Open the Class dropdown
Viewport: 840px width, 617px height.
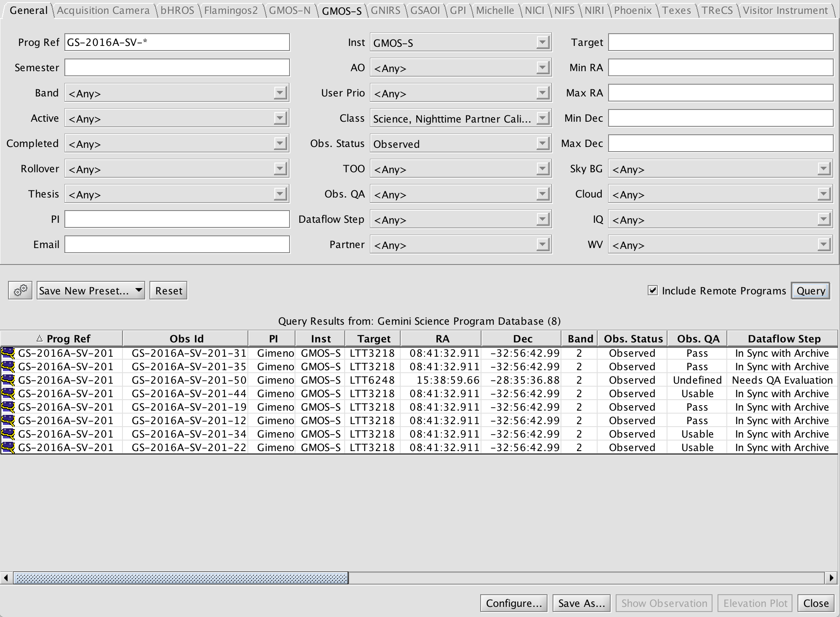[461, 118]
